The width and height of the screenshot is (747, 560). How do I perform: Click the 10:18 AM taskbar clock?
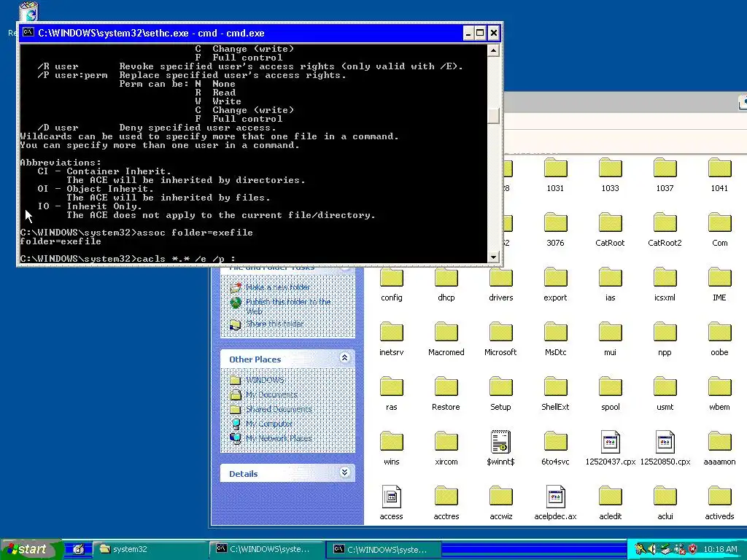[720, 549]
